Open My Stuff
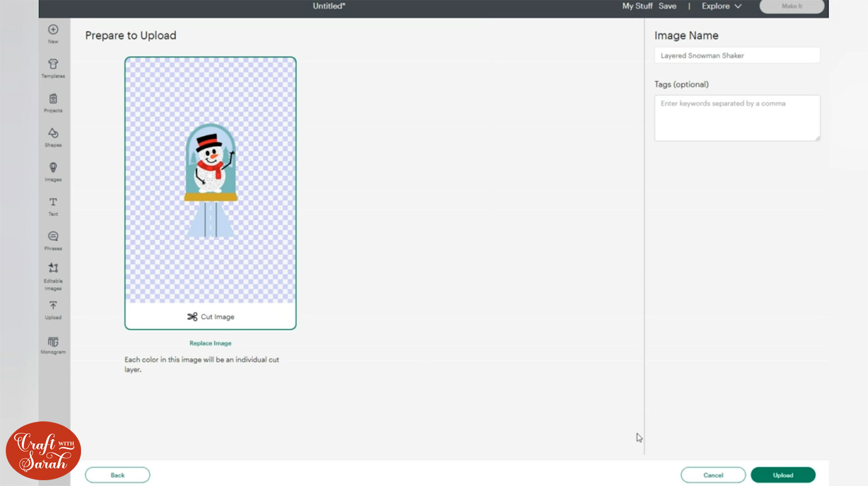This screenshot has height=486, width=868. (637, 6)
